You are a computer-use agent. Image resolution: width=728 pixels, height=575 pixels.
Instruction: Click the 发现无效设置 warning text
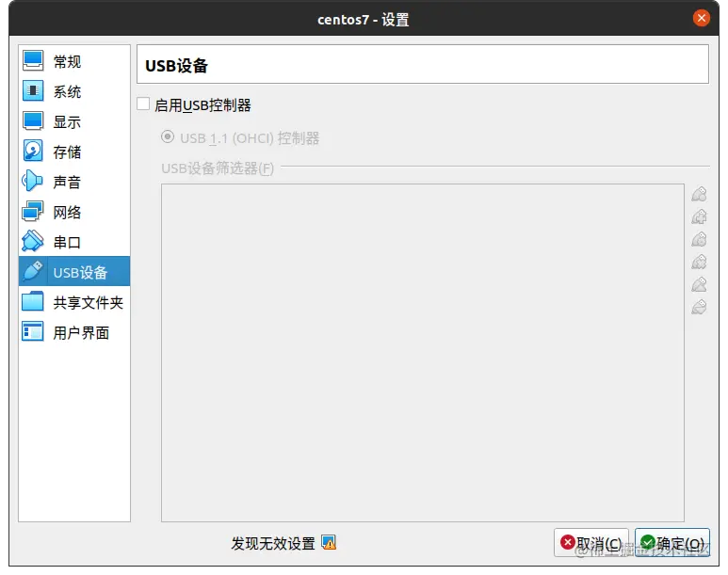[273, 543]
